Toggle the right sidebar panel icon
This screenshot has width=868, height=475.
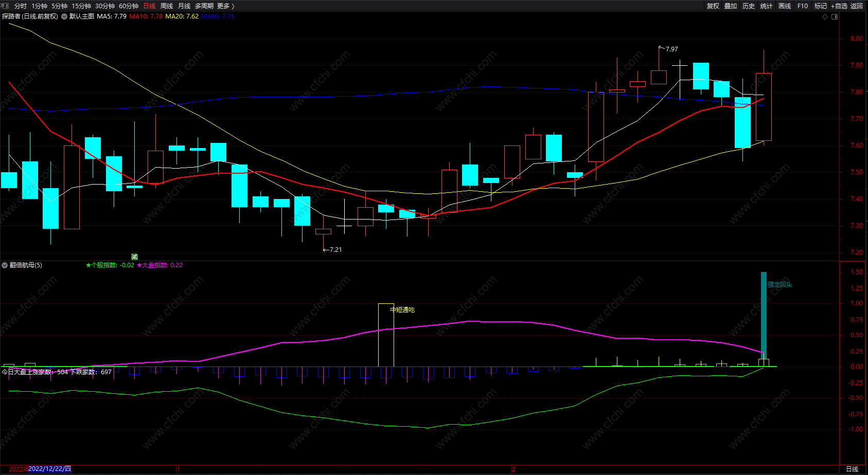pos(835,16)
